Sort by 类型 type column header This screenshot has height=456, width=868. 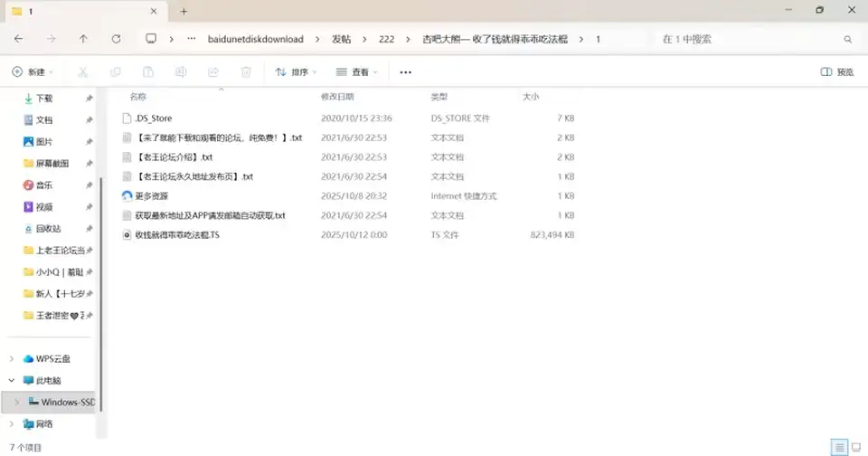click(439, 97)
